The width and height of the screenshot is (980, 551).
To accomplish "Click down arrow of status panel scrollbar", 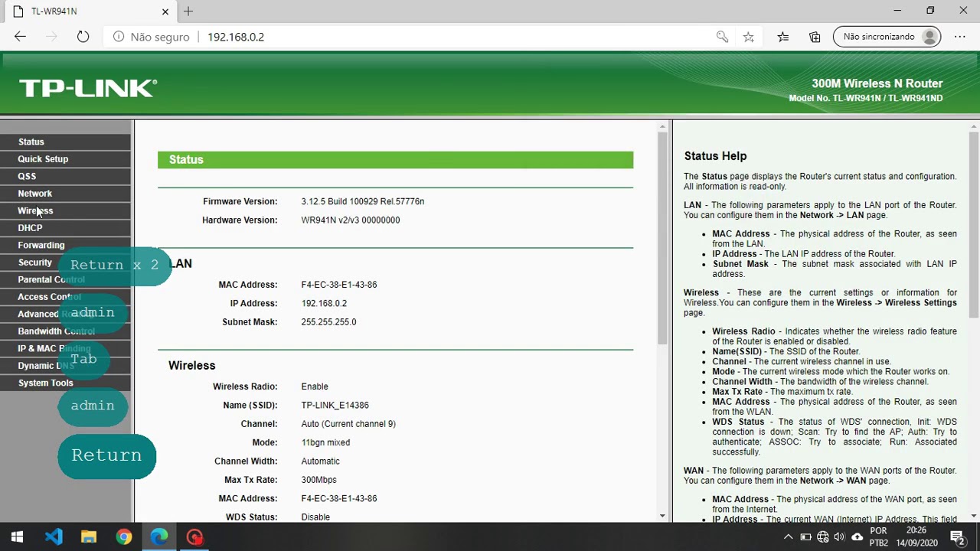I will pos(663,517).
